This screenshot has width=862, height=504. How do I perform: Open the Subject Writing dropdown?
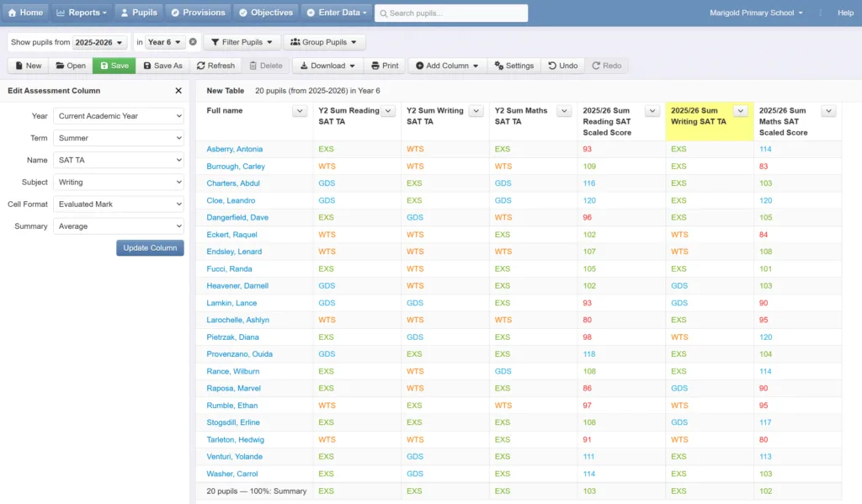tap(119, 182)
